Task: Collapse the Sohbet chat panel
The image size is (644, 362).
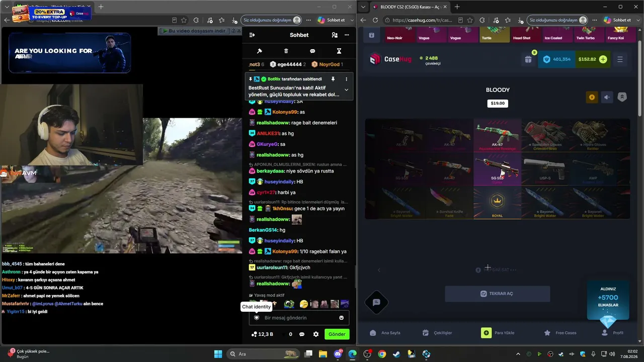Action: coord(252,35)
